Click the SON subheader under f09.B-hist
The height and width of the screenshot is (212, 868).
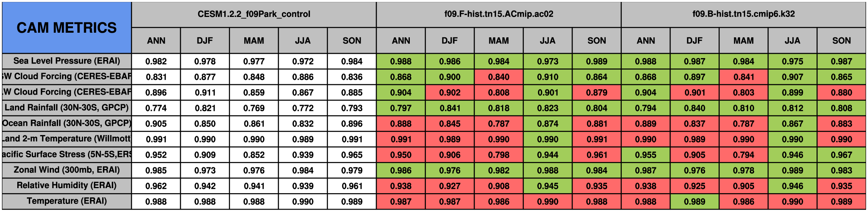coord(841,40)
